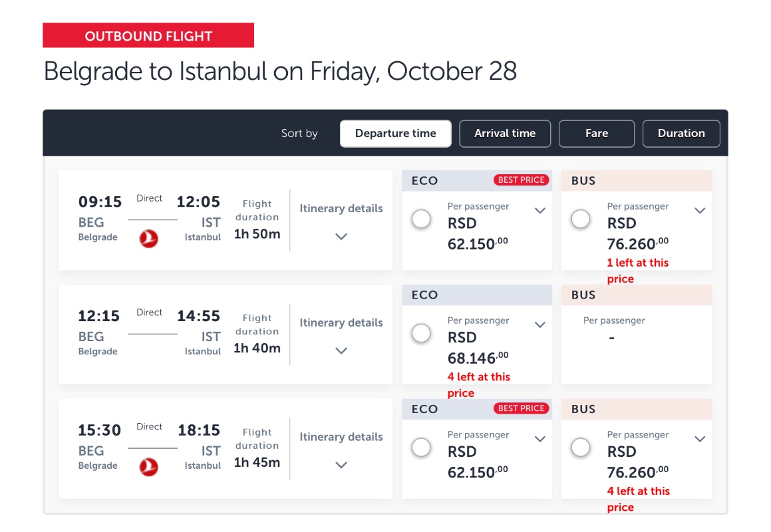Viewport: 771px width, 532px height.
Task: Click Turkish Airlines logo on 09:15 flight
Action: (149, 239)
